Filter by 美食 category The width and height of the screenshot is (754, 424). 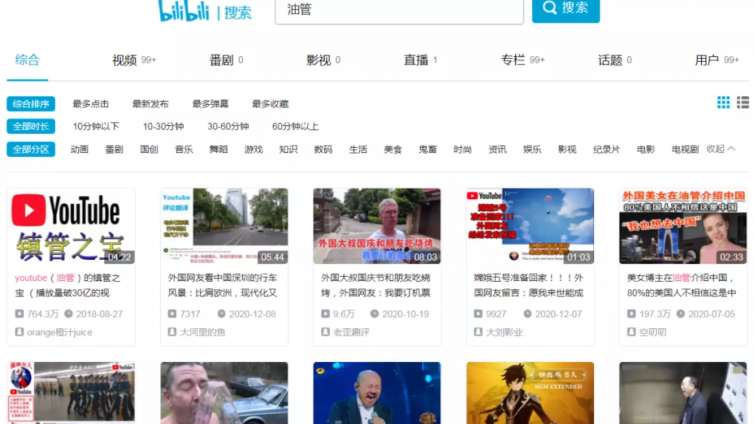[x=393, y=150]
